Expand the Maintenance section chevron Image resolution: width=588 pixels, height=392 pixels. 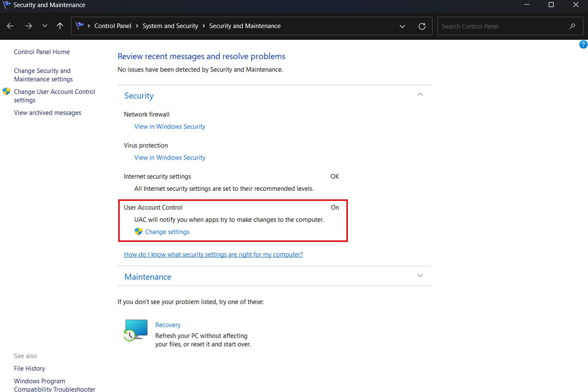(x=420, y=276)
